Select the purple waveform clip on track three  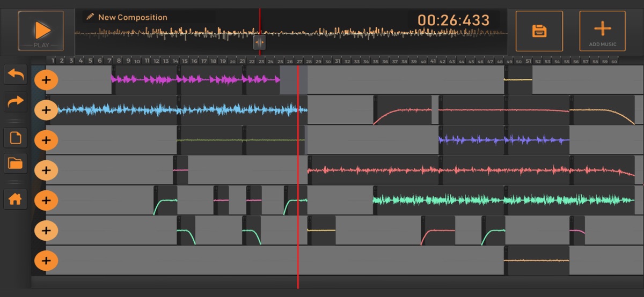(503, 140)
